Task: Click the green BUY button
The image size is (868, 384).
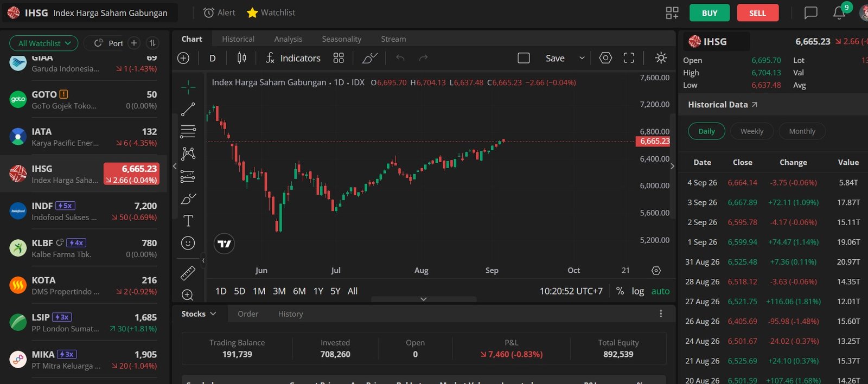Action: 710,13
